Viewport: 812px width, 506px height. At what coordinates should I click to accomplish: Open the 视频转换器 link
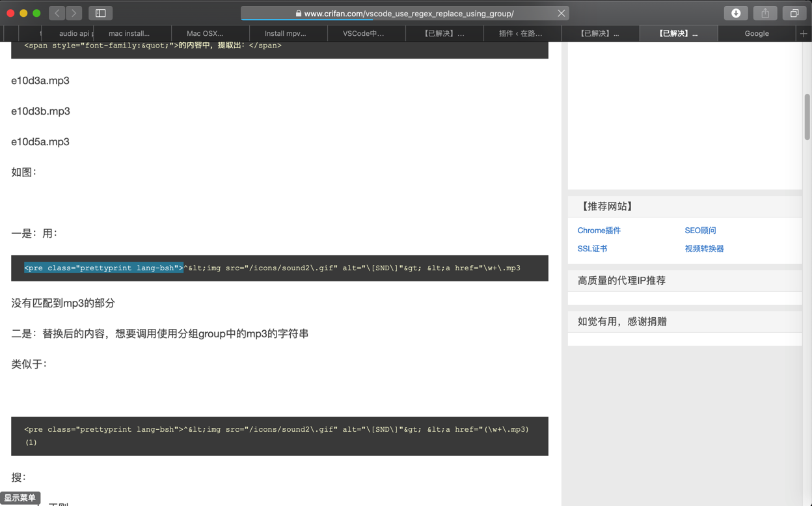(x=704, y=249)
